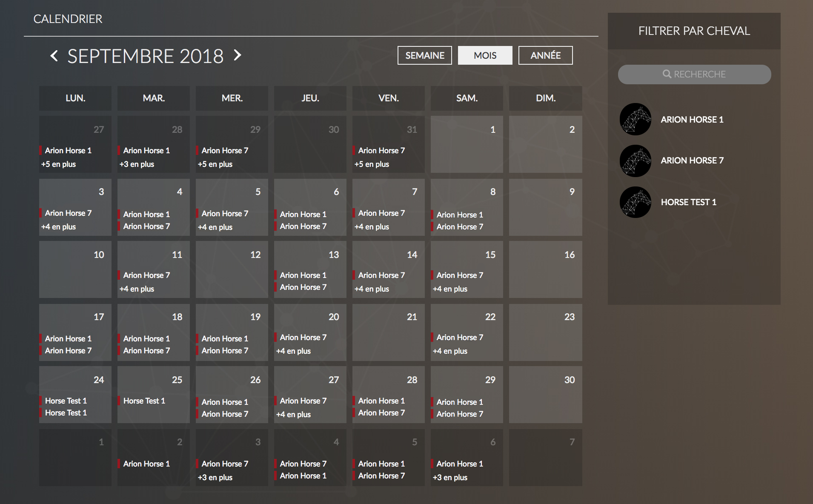Click FILTRER PAR CHEVAL panel header

(694, 31)
